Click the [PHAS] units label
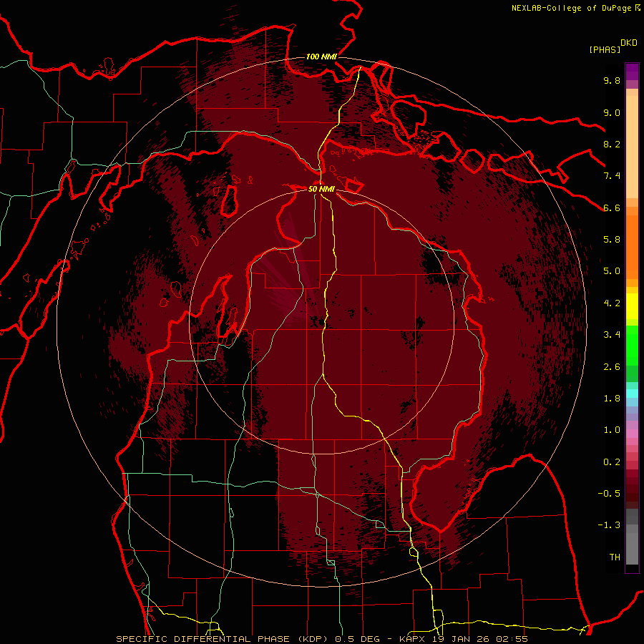Image resolution: width=644 pixels, height=644 pixels. pos(605,49)
